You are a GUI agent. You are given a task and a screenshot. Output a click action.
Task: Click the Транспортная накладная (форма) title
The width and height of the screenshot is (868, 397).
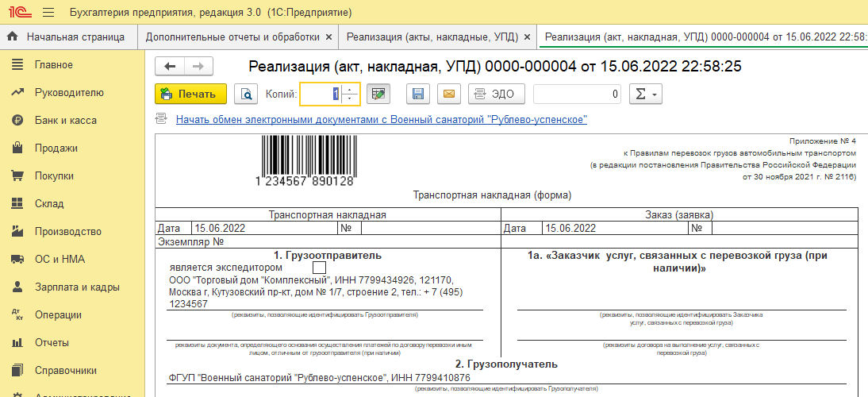click(x=492, y=195)
